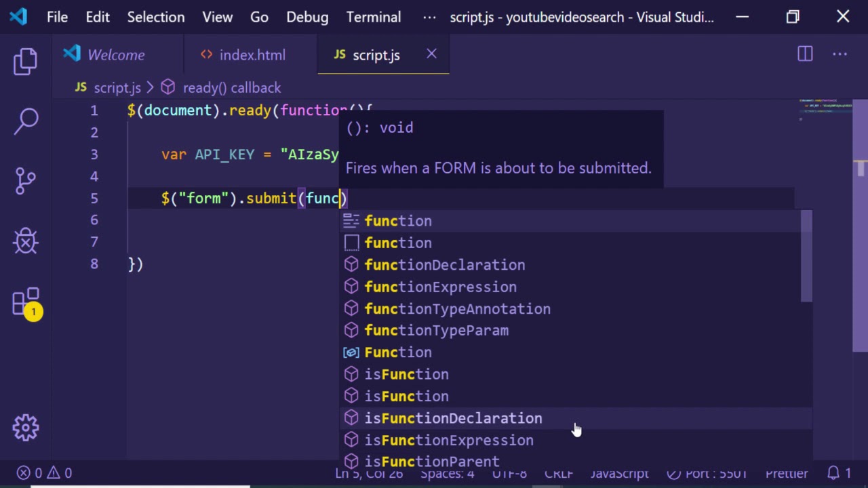Switch to the Welcome tab
Viewport: 868px width, 488px height.
coord(115,55)
